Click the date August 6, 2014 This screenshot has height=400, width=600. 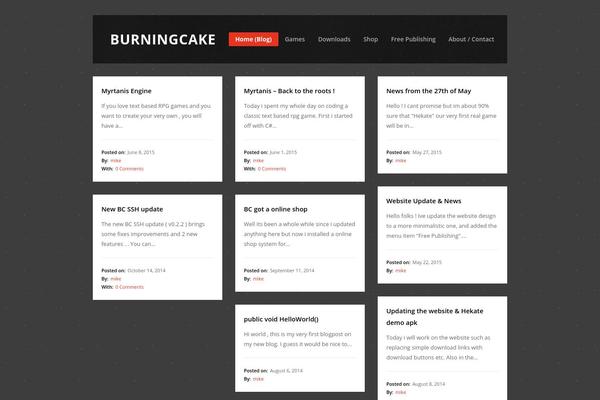pyautogui.click(x=286, y=371)
